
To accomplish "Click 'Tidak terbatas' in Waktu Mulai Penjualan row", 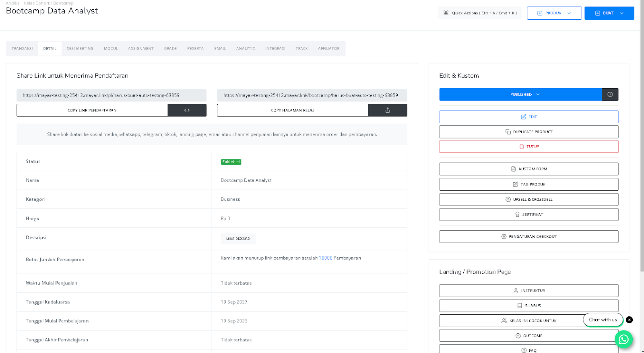I will click(236, 283).
